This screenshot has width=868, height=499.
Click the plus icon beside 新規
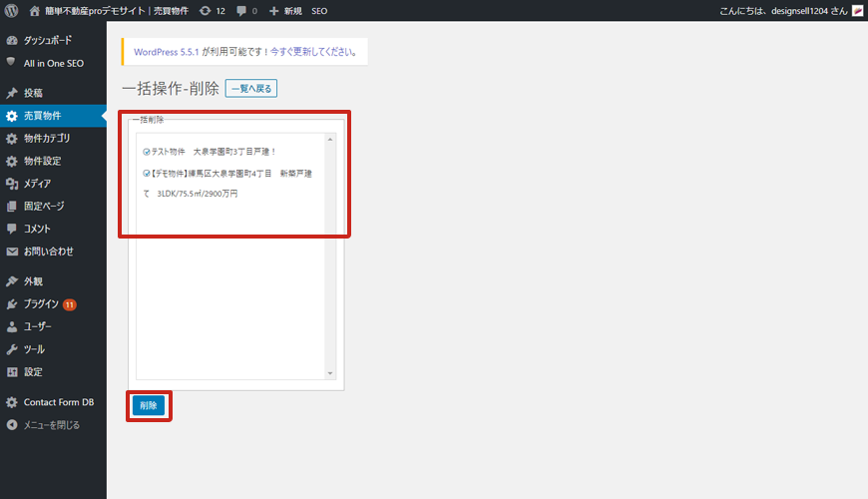coord(274,10)
